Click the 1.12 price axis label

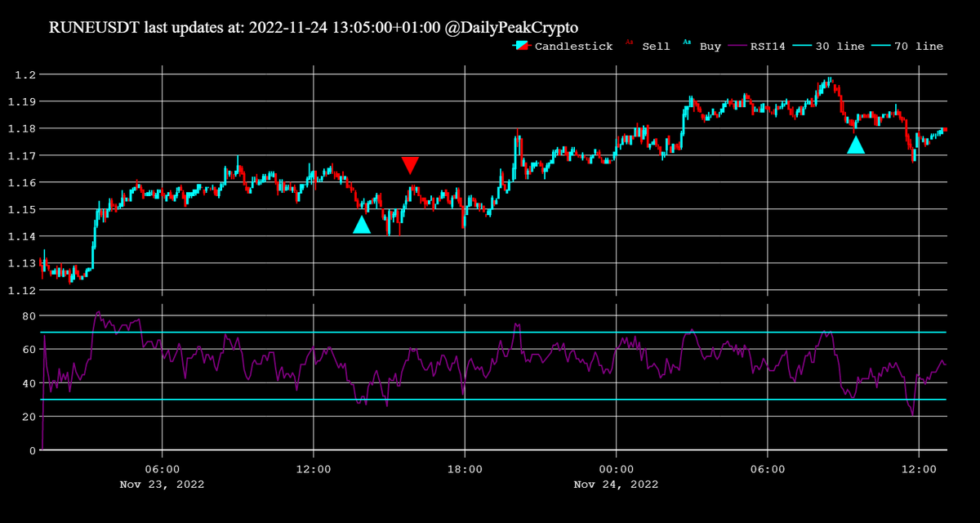(21, 290)
